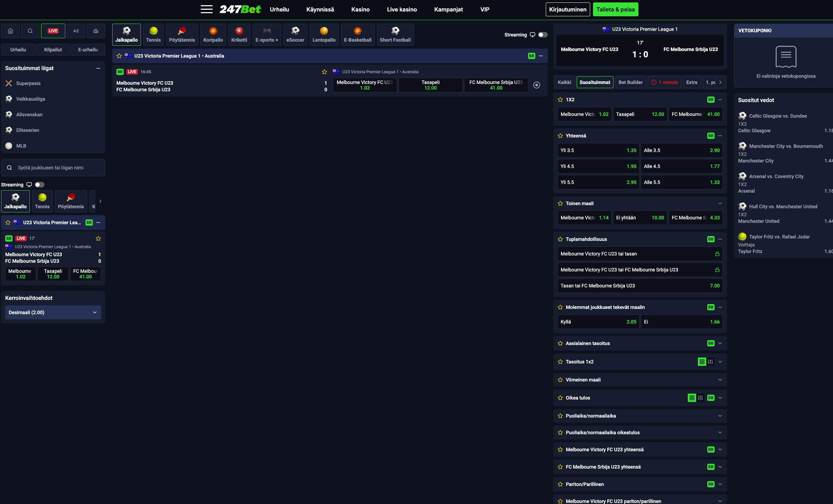833x504 pixels.
Task: Expand Puoliaika/normaaliaika oikeatulos market
Action: click(x=720, y=432)
